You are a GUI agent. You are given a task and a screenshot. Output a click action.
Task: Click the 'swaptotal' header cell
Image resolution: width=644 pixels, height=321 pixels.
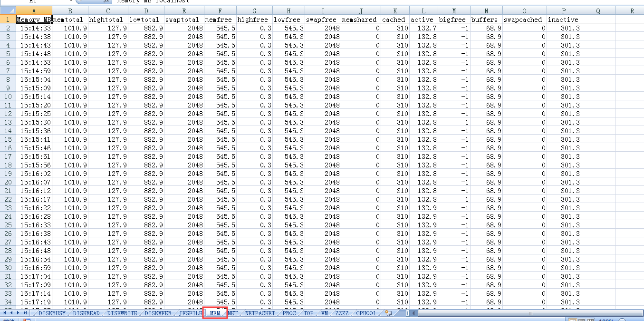pyautogui.click(x=183, y=19)
